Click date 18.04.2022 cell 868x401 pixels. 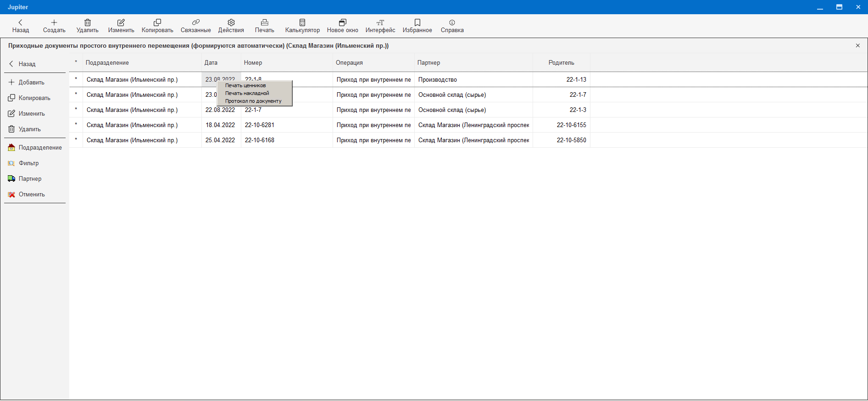[220, 125]
